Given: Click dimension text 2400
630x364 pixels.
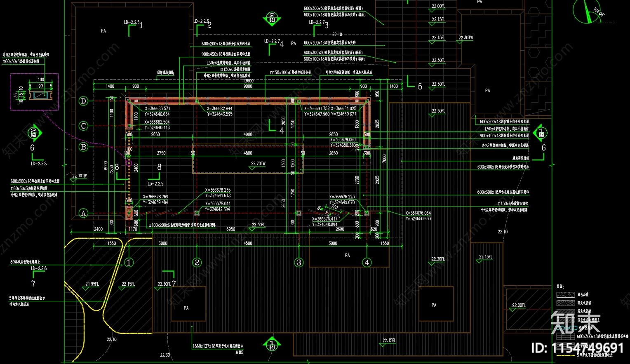Looking at the screenshot, I should (98, 229).
